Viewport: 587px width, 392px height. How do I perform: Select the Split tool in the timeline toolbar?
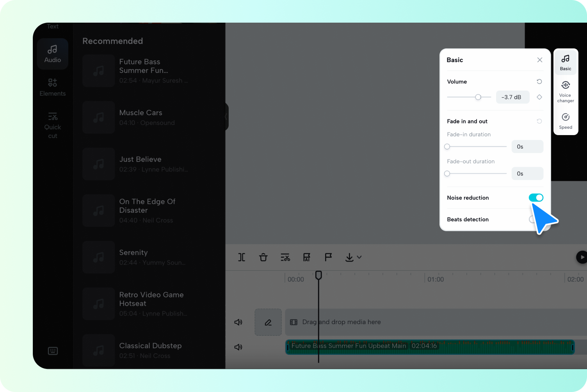coord(242,257)
